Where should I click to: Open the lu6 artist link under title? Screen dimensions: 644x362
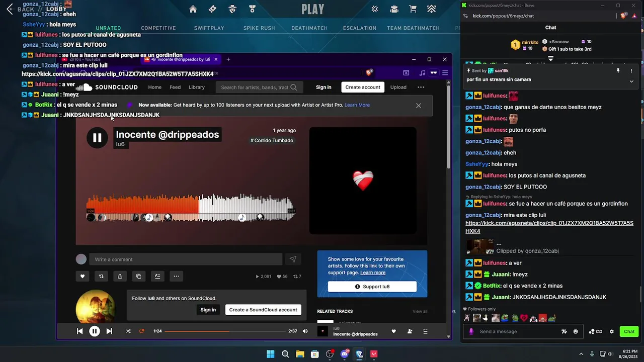[120, 144]
